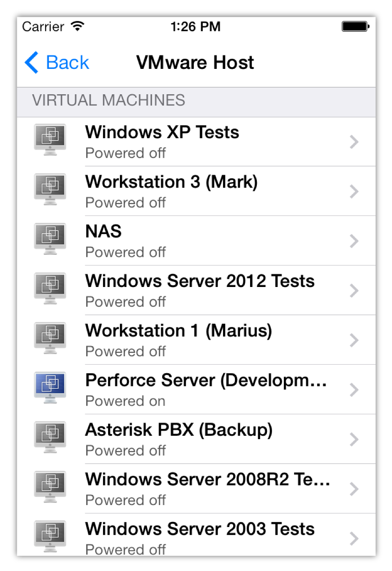Screen dimensions: 392x571
Task: Open details chevron for Perforce Server
Action: click(354, 390)
